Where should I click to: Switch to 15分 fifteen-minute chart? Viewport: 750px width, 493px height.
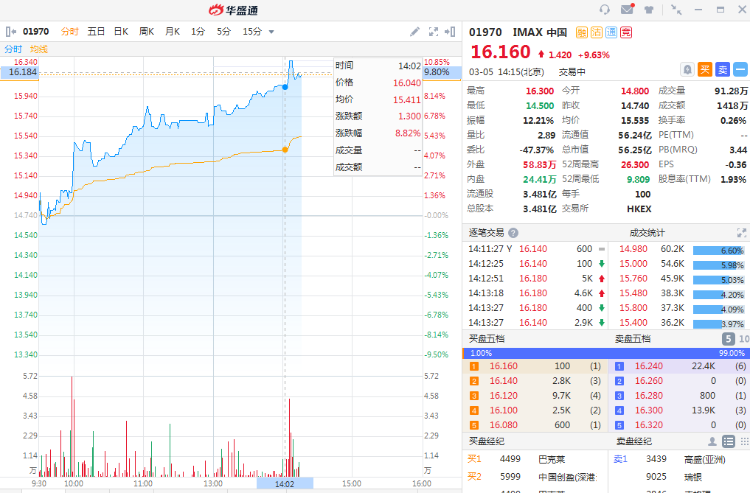[x=252, y=32]
